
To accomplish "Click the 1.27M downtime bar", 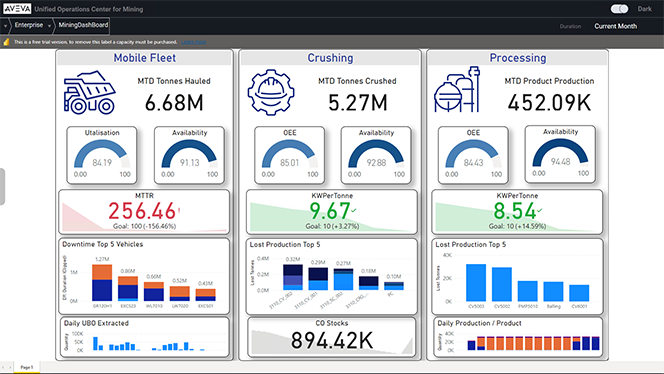I will [x=102, y=283].
